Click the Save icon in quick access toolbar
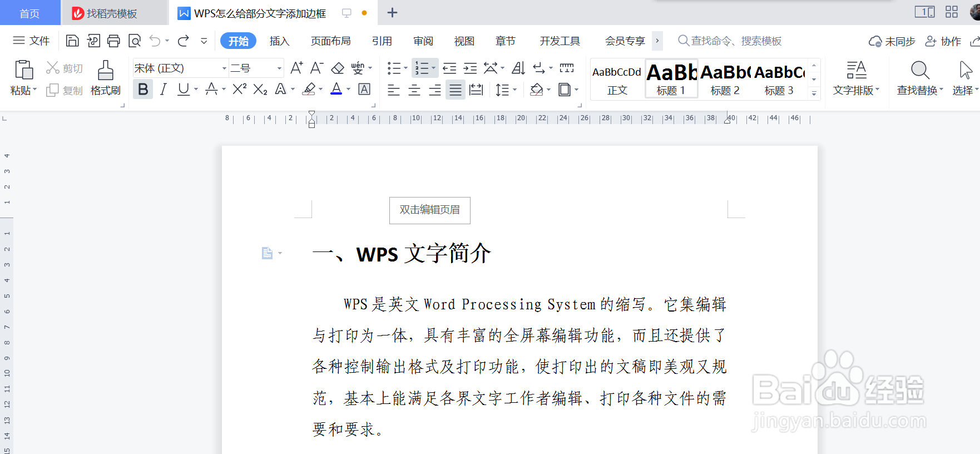Image resolution: width=980 pixels, height=454 pixels. pyautogui.click(x=72, y=41)
